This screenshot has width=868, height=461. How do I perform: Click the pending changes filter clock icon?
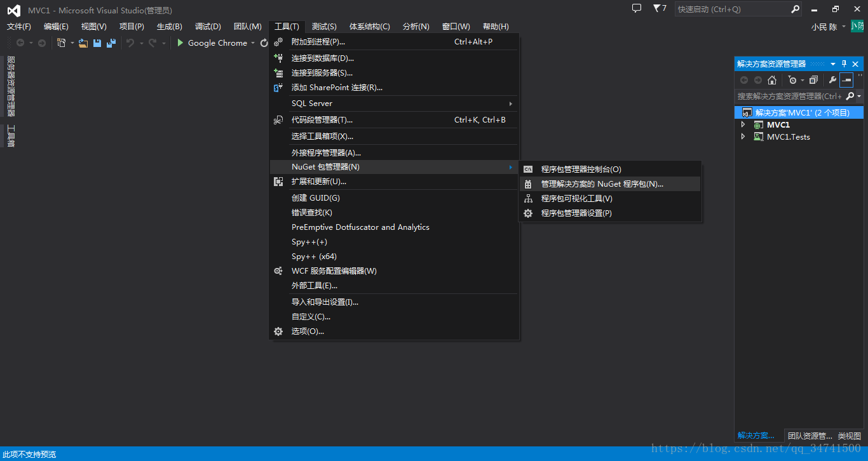point(792,80)
